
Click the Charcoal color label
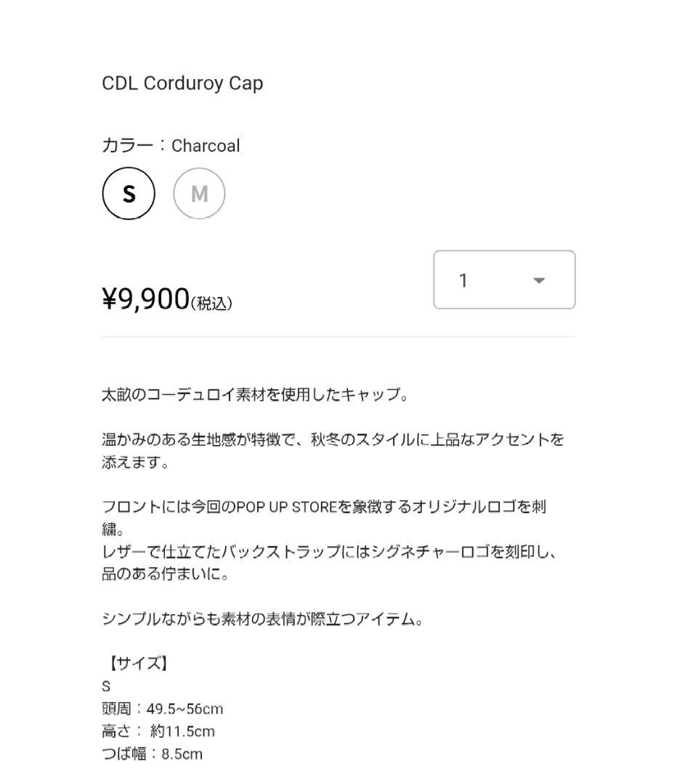pyautogui.click(x=206, y=145)
